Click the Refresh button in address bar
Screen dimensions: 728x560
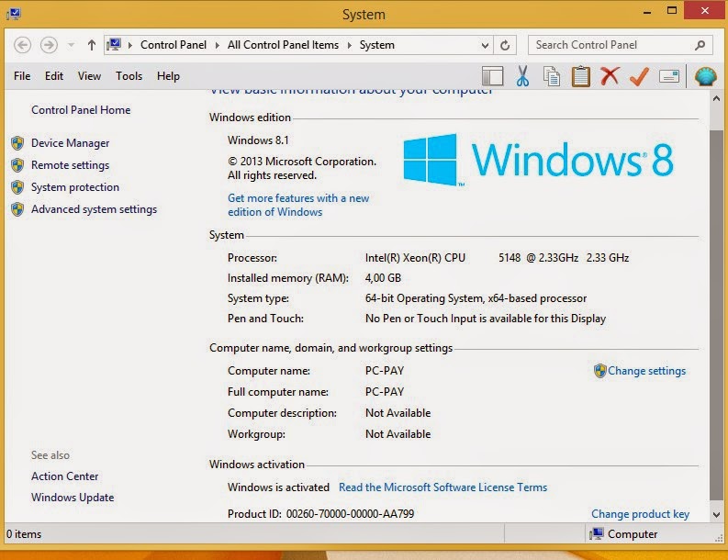coord(505,45)
